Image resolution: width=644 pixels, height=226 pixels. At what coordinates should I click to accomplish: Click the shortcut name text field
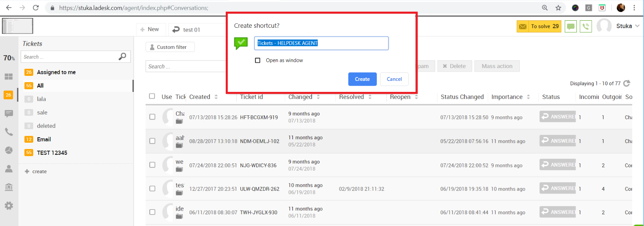tap(321, 43)
